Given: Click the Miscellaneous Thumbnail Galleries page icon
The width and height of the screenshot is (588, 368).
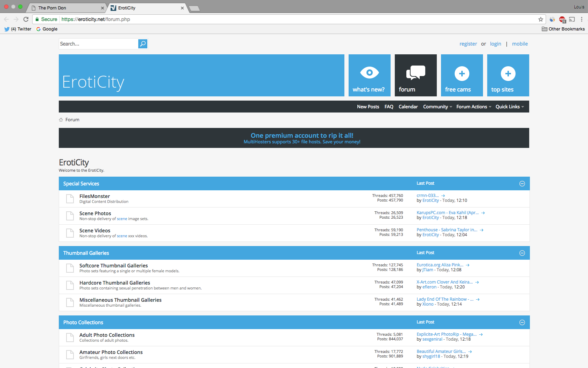Looking at the screenshot, I should click(70, 302).
